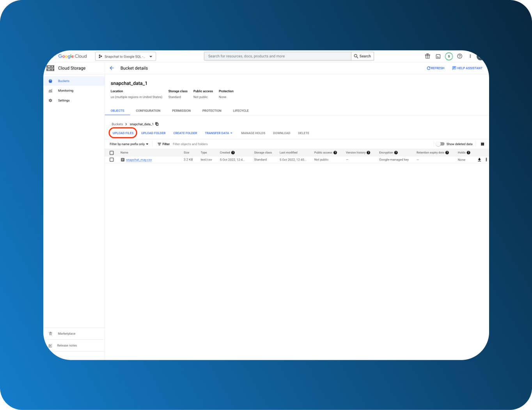Click the Google Cloud logo
Screen dimensions: 532x410
click(x=73, y=56)
